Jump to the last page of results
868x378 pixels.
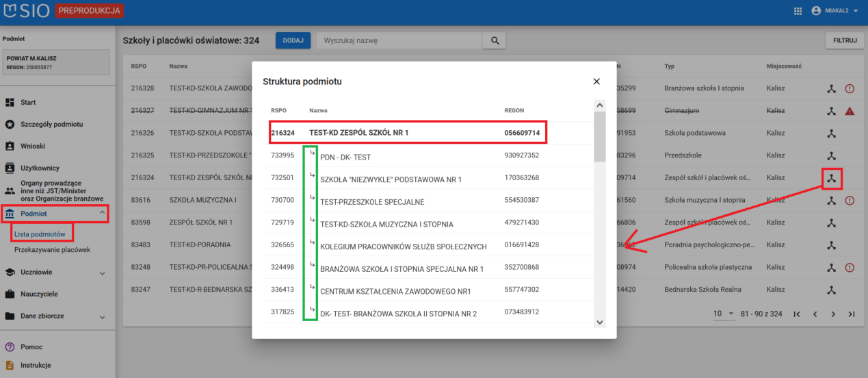[852, 314]
